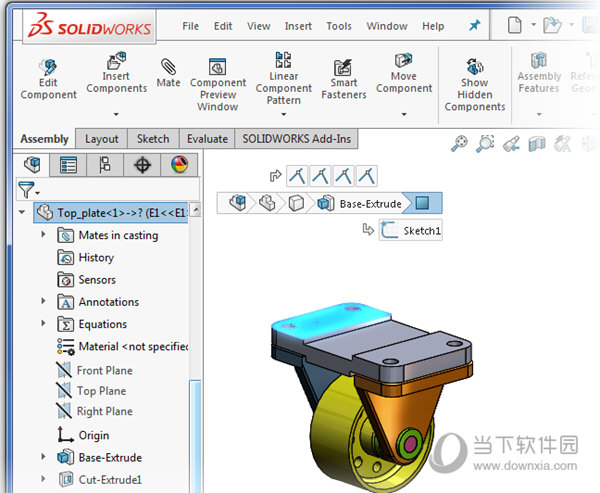Launch Smart Fasteners tool
The height and width of the screenshot is (493, 600).
click(x=344, y=80)
